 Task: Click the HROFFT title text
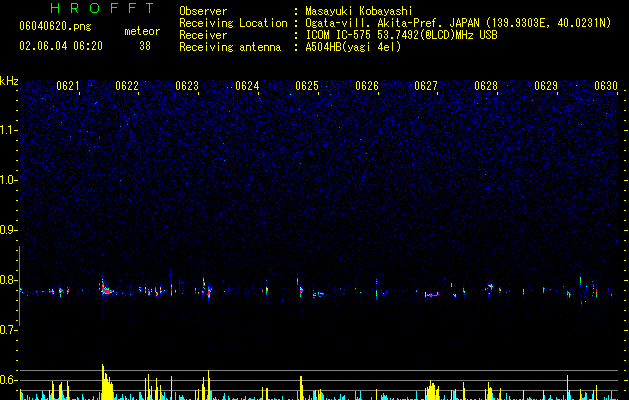point(103,8)
